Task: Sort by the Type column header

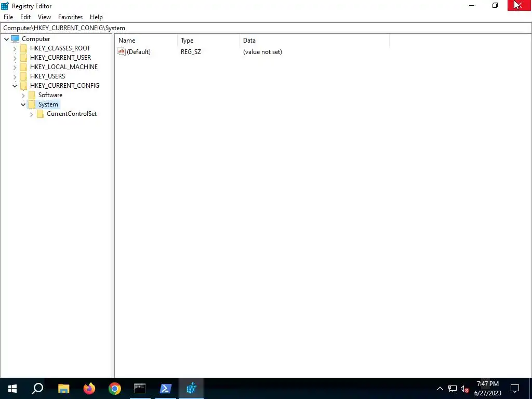Action: [209, 41]
